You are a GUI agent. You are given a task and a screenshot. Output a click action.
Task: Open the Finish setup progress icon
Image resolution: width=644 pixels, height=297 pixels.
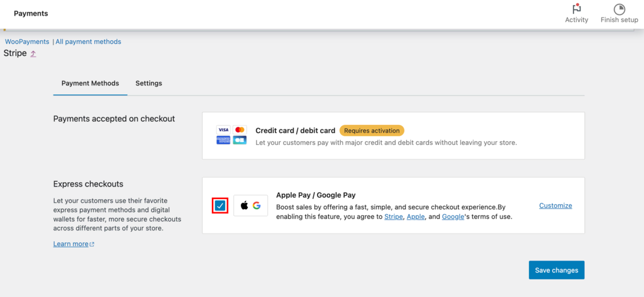(619, 9)
